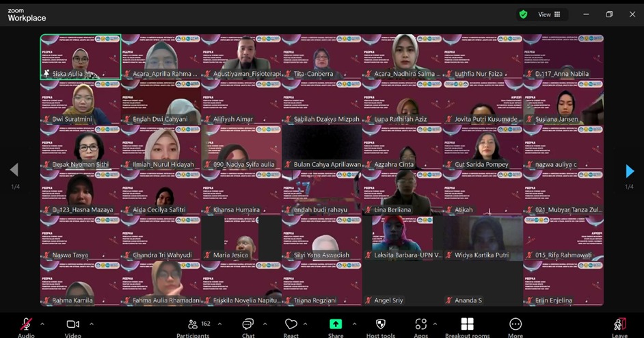644x338 pixels.
Task: Go to next page of participants
Action: tap(630, 171)
